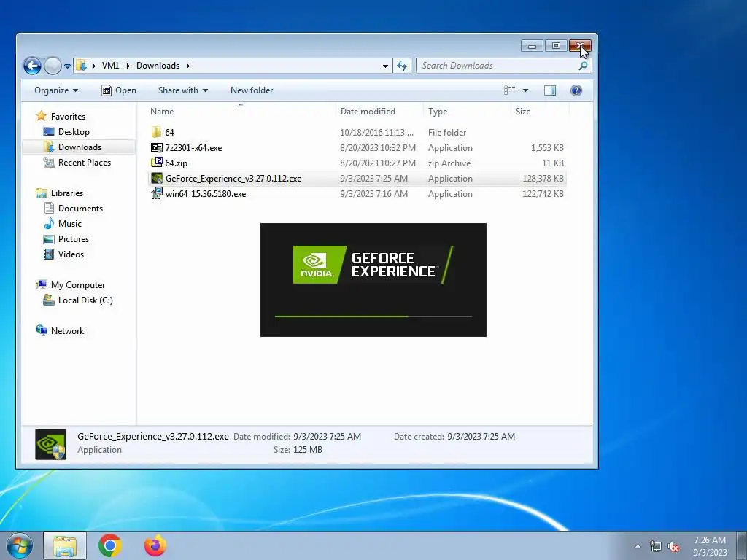Launch Google Chrome from the taskbar
Screen dimensions: 747x560
(110, 545)
